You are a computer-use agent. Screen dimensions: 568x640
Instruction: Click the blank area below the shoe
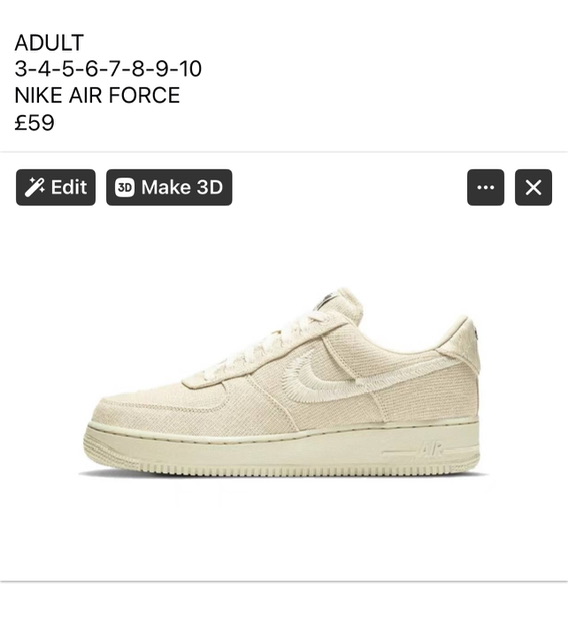pyautogui.click(x=284, y=531)
